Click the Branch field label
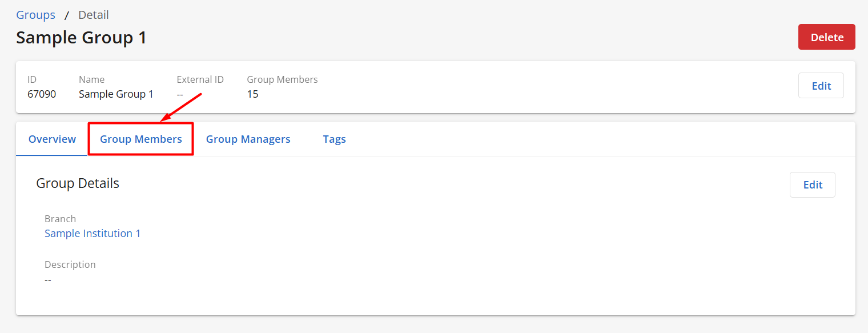The width and height of the screenshot is (868, 333). pos(60,219)
